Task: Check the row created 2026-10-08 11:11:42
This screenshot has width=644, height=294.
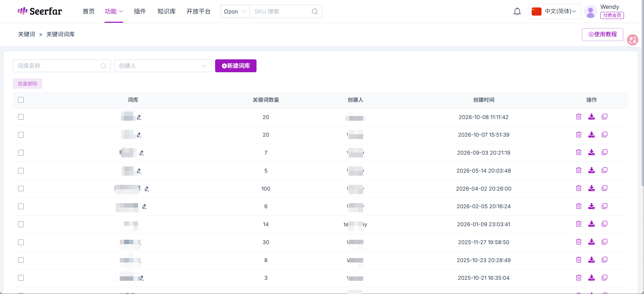Action: click(x=21, y=117)
